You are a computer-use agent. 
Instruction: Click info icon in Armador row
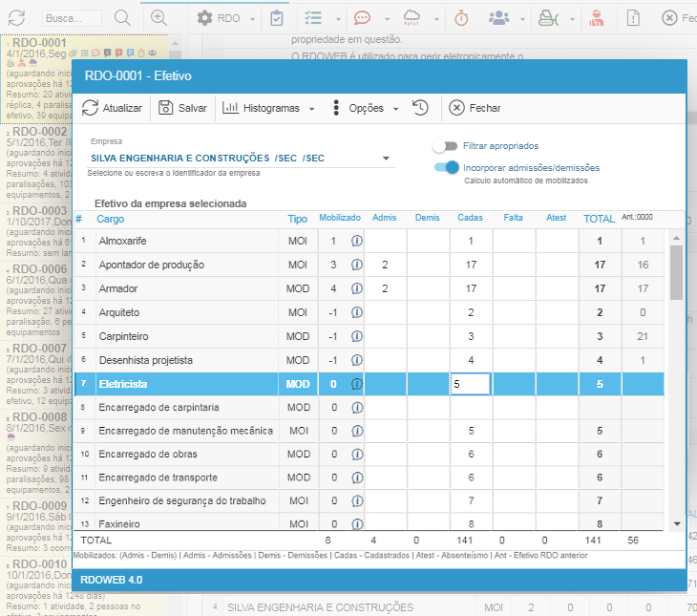pyautogui.click(x=357, y=288)
